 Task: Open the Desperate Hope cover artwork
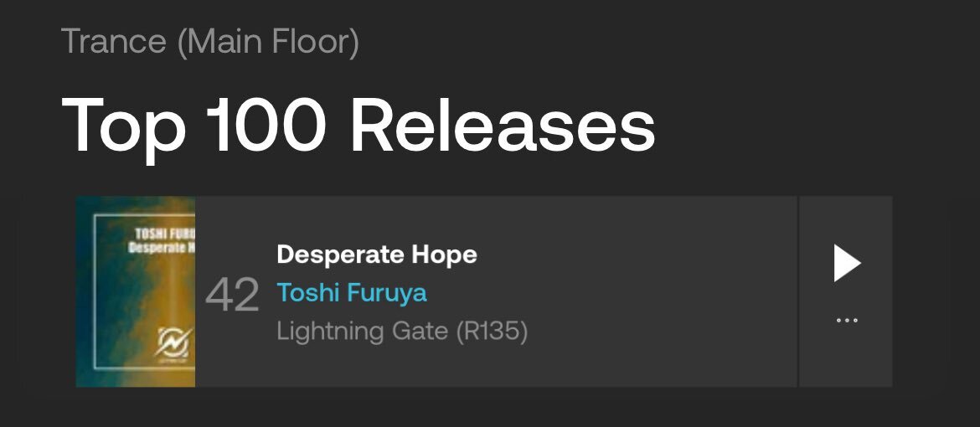click(136, 291)
